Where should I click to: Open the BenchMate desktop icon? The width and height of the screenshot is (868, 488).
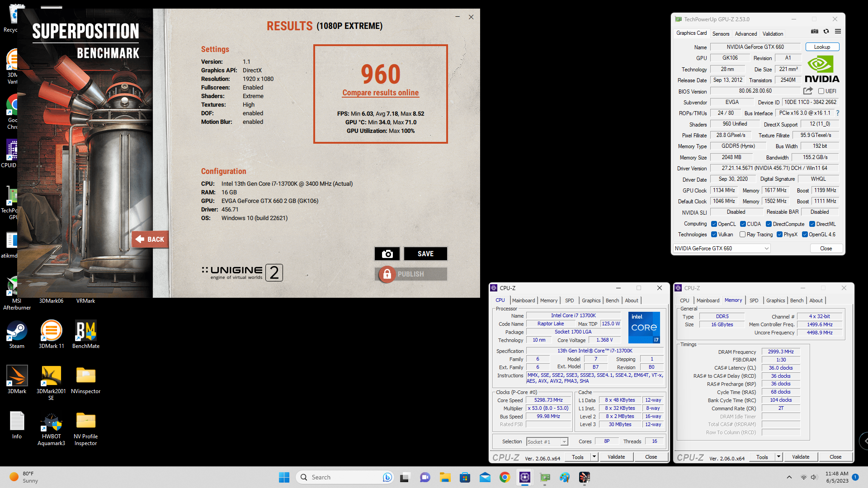[x=86, y=335]
